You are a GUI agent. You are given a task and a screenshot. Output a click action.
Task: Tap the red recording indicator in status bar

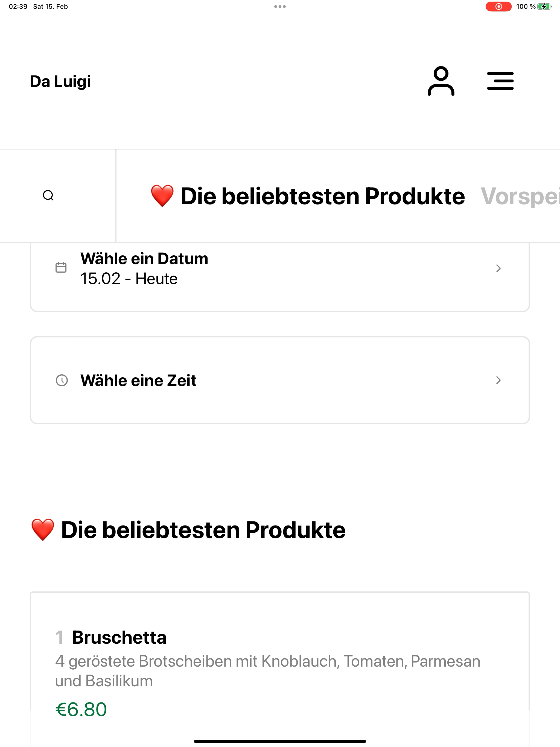click(x=498, y=6)
